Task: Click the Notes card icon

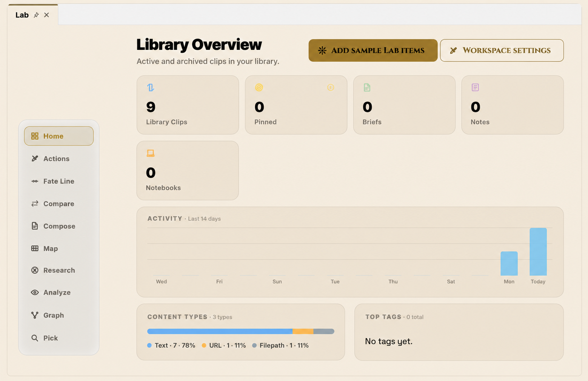Action: coord(475,88)
